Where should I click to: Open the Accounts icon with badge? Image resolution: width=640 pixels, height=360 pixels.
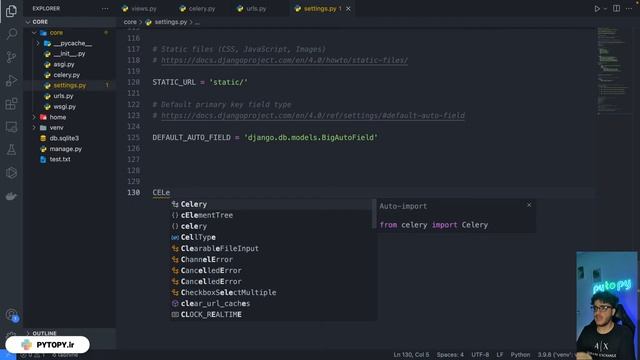point(12,315)
